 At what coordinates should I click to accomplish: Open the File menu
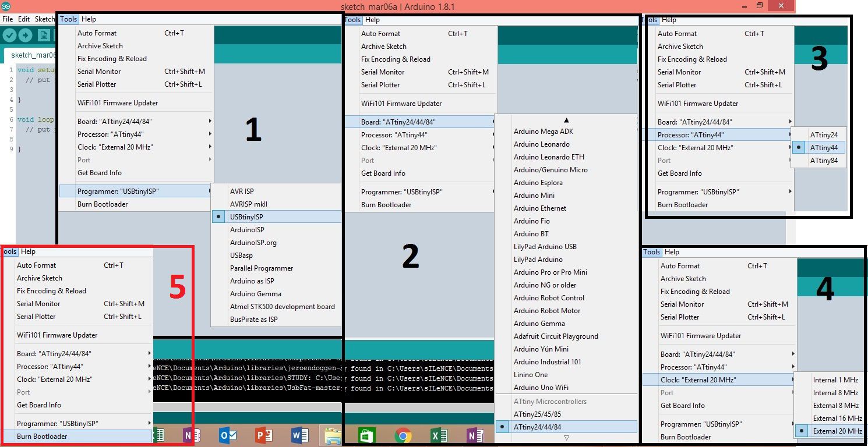click(x=8, y=19)
